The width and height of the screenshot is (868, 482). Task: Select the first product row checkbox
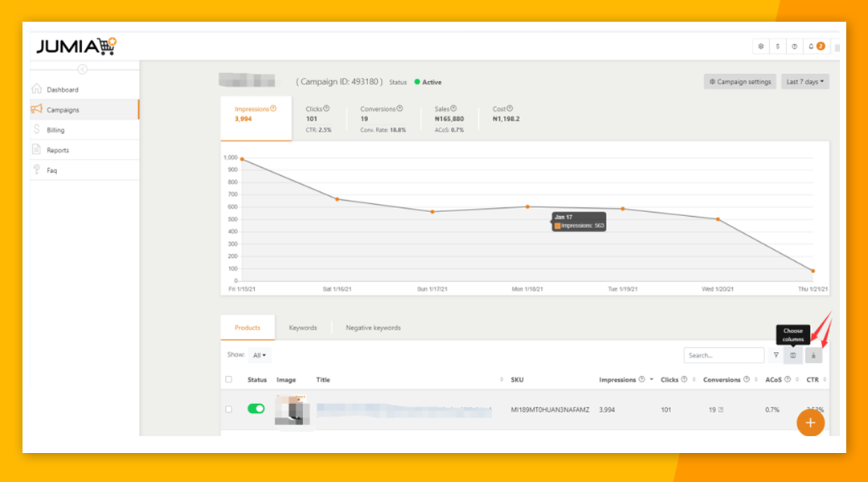(x=229, y=409)
